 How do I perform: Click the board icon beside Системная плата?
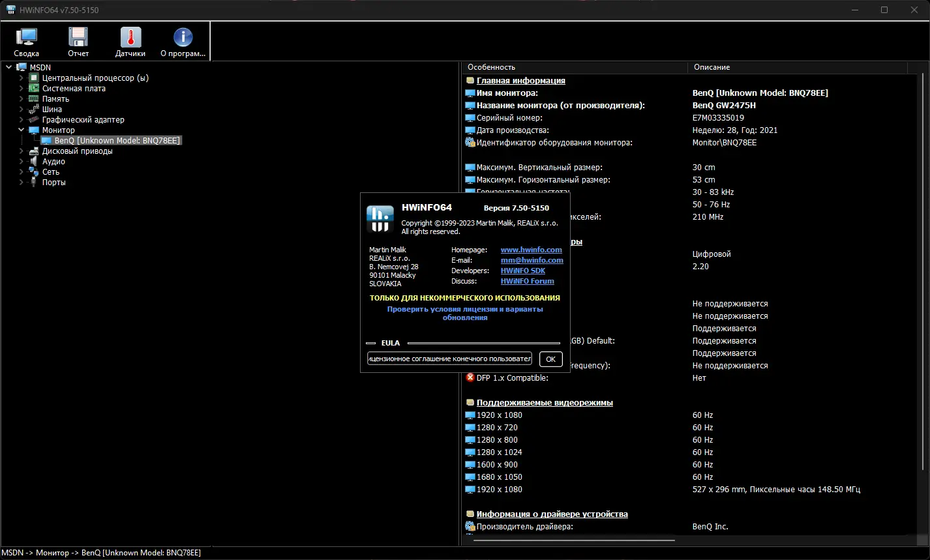pos(34,88)
